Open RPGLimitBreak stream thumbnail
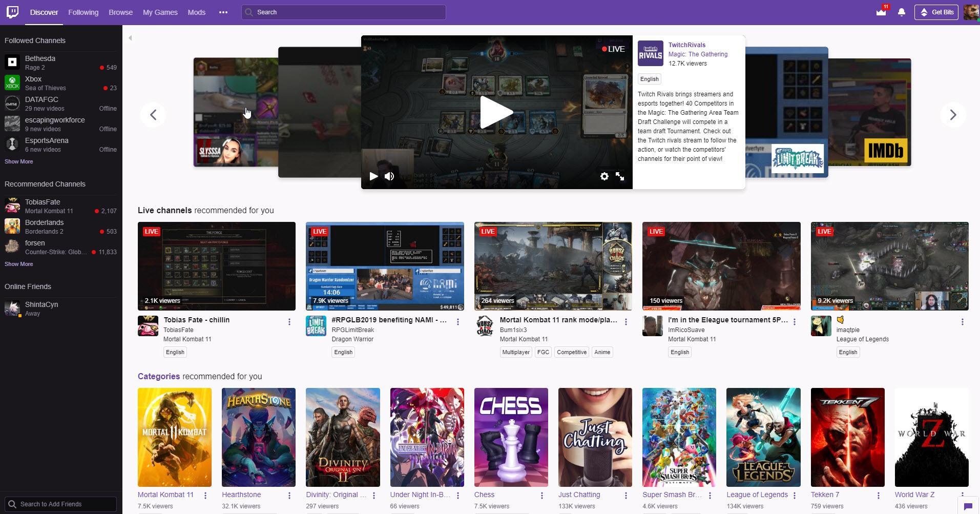This screenshot has height=514, width=980. click(x=385, y=266)
